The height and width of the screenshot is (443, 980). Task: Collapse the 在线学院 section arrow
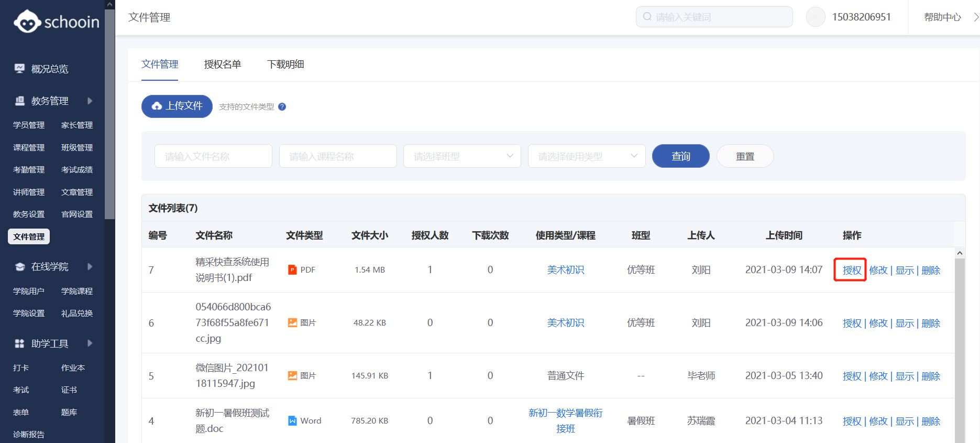pyautogui.click(x=90, y=266)
